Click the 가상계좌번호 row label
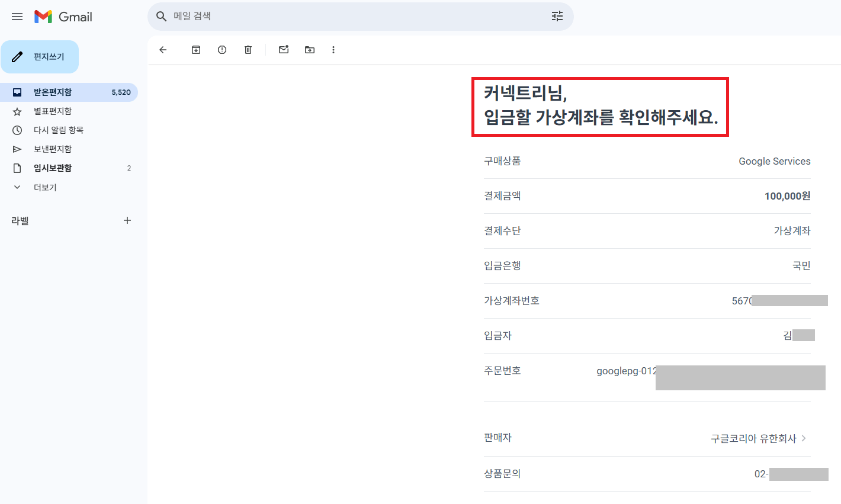The width and height of the screenshot is (841, 504). (x=512, y=301)
